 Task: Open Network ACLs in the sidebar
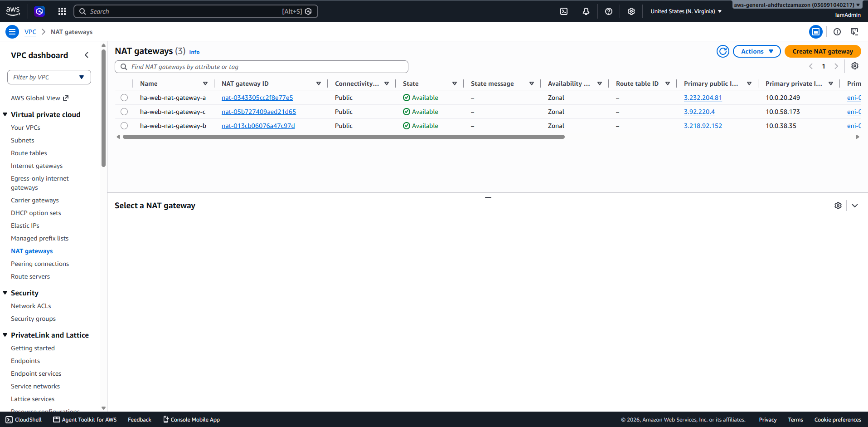[x=31, y=306]
